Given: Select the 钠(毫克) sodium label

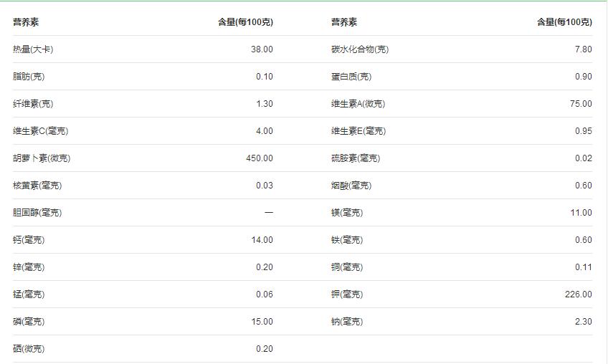Looking at the screenshot, I should pyautogui.click(x=347, y=322).
